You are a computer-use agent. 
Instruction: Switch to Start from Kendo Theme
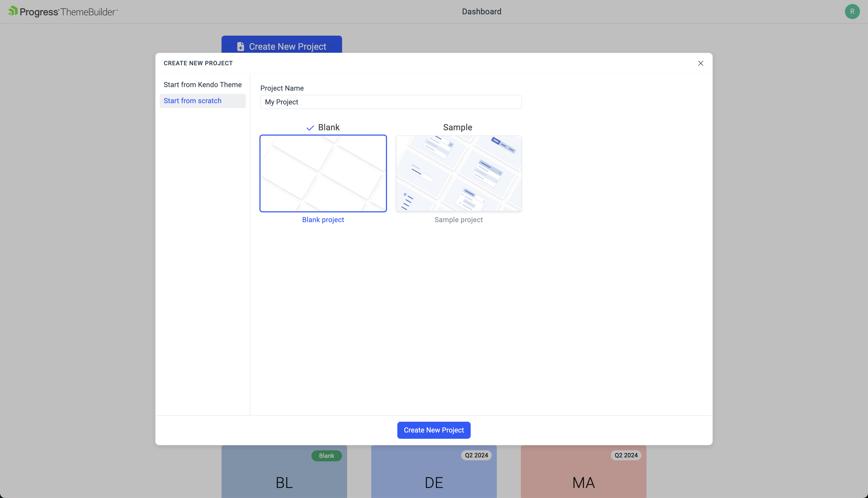(202, 85)
